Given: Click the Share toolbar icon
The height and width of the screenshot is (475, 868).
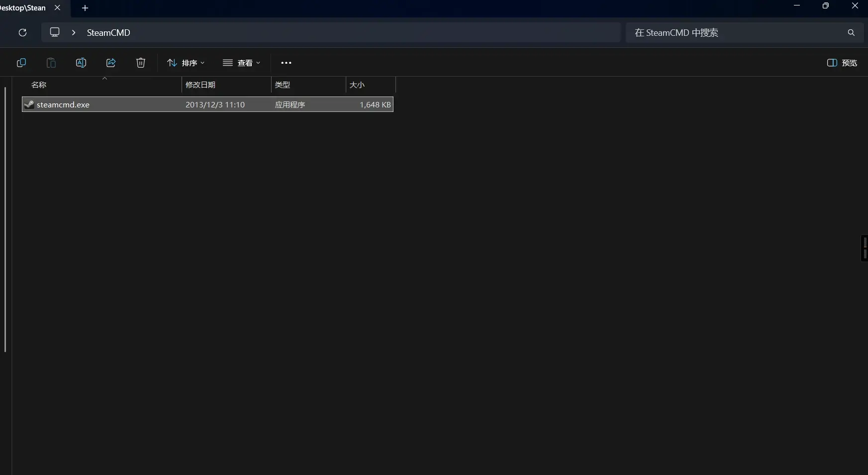Looking at the screenshot, I should point(111,63).
